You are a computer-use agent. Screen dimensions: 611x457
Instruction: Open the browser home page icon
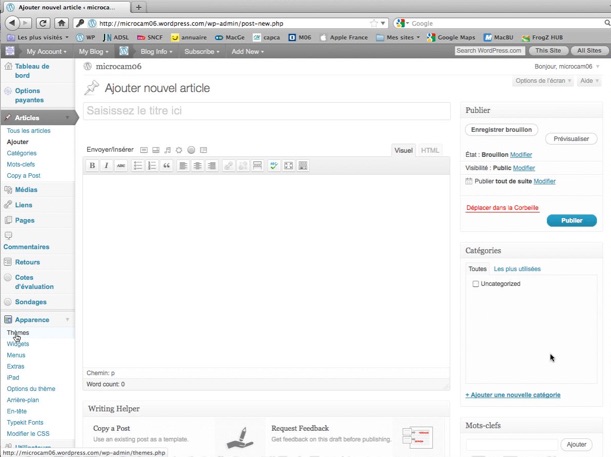click(61, 23)
